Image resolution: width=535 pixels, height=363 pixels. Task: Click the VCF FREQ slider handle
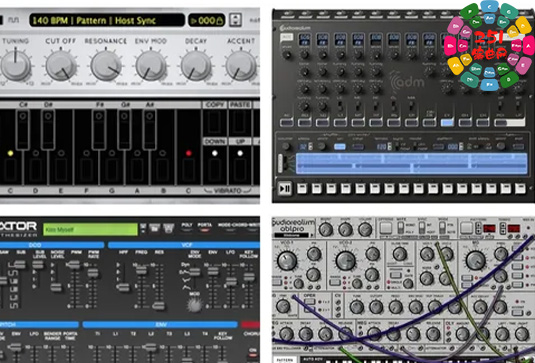click(141, 270)
